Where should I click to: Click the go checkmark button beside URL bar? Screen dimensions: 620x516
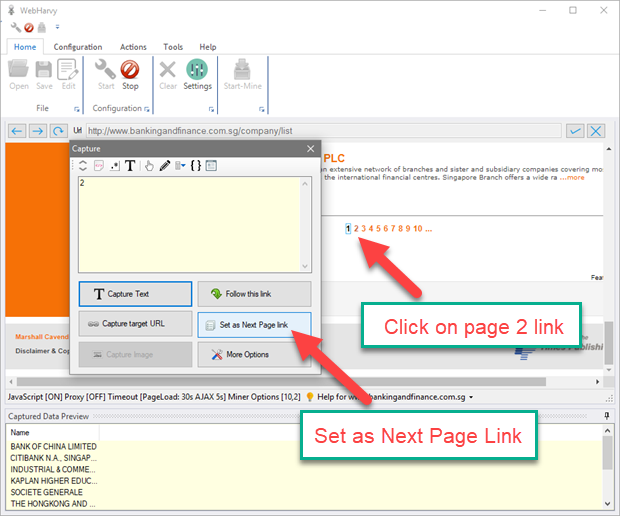[x=575, y=130]
